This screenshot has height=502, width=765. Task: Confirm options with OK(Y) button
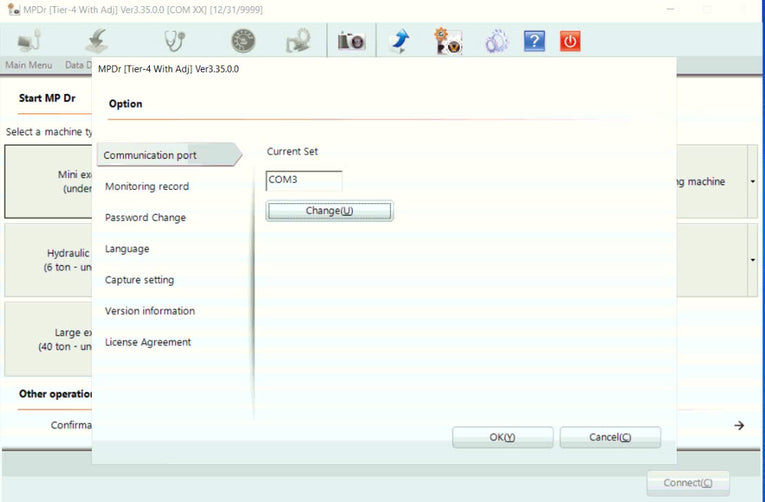click(x=502, y=437)
